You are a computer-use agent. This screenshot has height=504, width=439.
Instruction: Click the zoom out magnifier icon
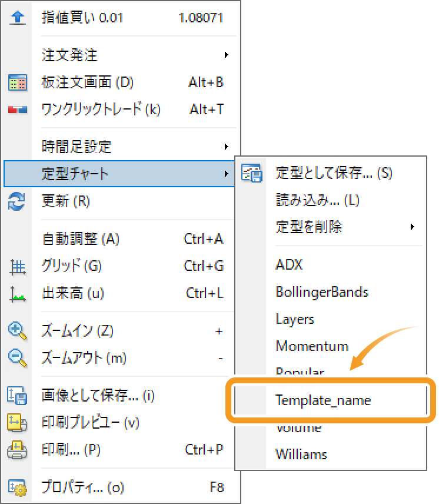click(17, 358)
